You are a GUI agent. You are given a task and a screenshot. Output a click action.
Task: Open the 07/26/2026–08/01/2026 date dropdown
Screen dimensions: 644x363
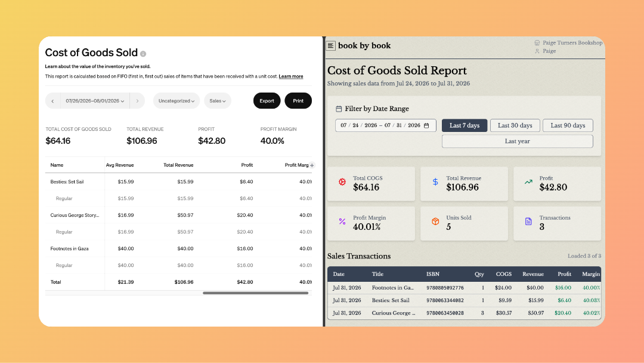tap(95, 101)
